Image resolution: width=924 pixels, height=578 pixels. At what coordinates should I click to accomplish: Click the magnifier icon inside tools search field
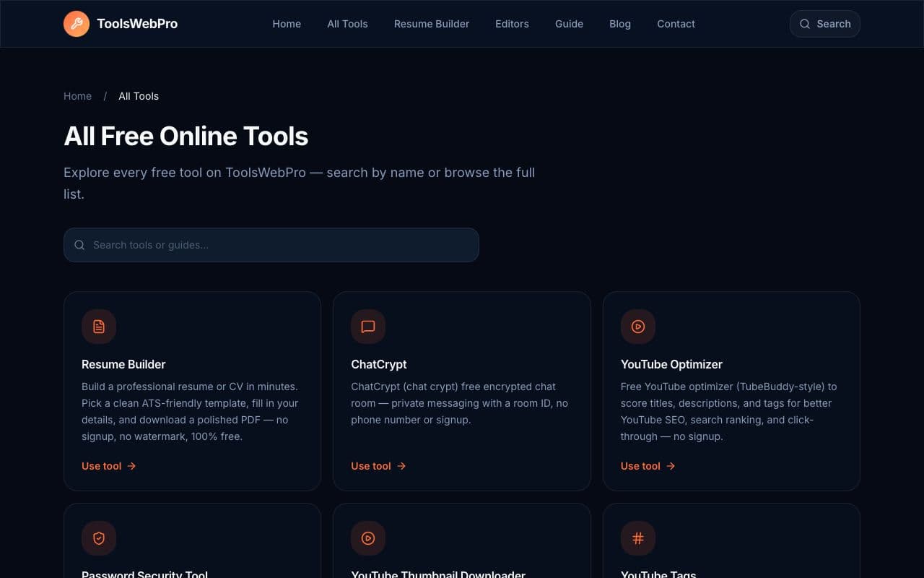coord(80,245)
